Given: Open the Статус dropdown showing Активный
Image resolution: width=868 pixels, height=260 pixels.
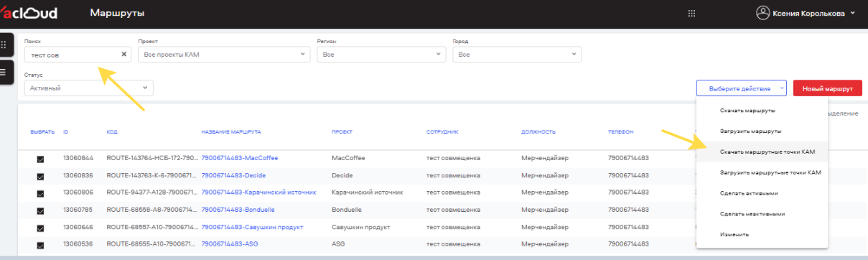Looking at the screenshot, I should (x=88, y=88).
